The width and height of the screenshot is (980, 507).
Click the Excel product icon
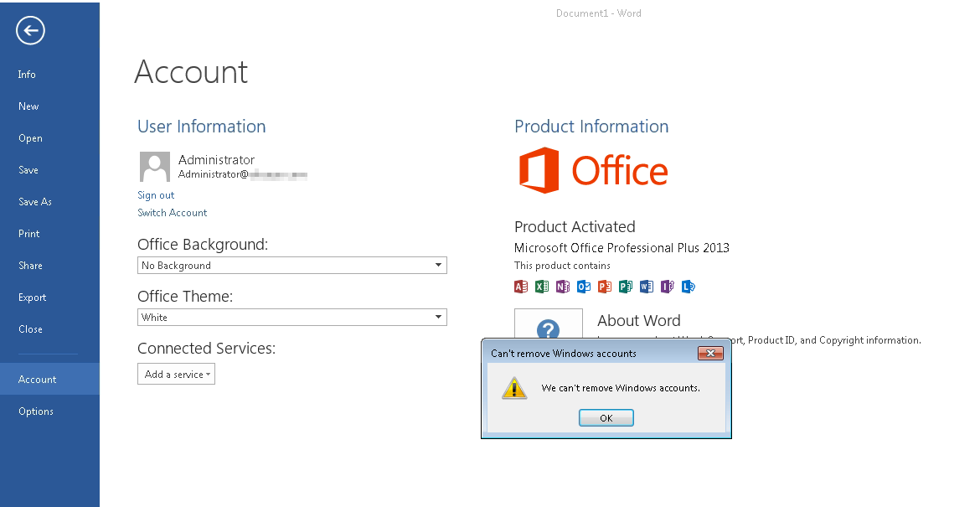[542, 287]
